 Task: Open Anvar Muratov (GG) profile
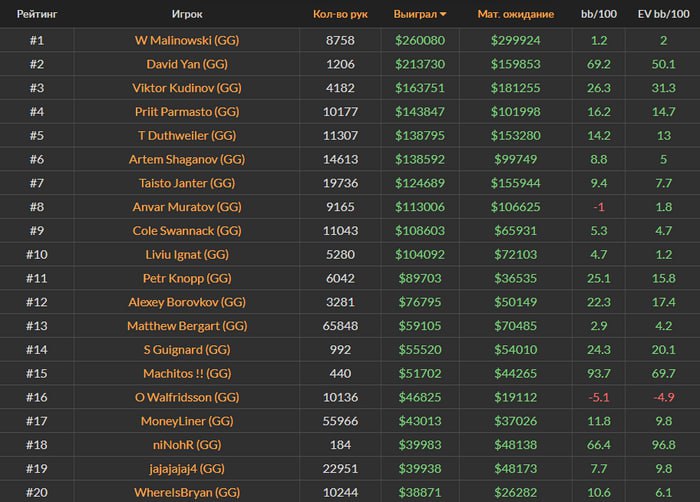[187, 207]
